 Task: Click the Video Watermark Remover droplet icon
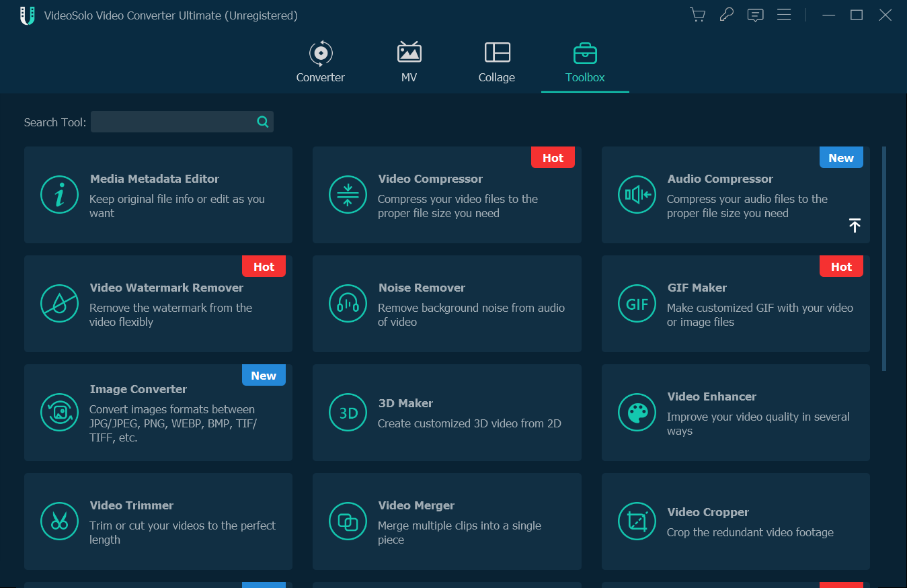[x=60, y=304]
